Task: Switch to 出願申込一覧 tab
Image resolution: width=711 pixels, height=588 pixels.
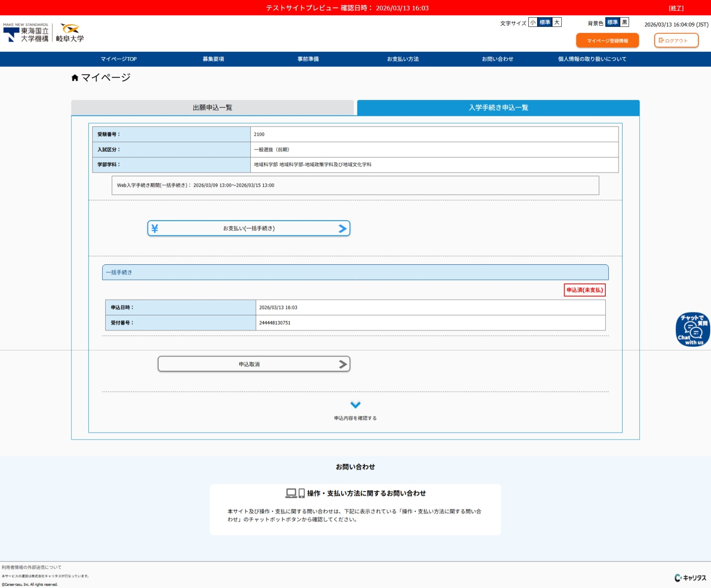Action: point(212,108)
